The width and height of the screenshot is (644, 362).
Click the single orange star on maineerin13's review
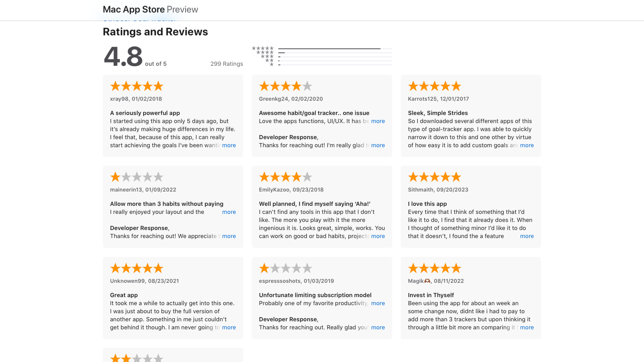(x=115, y=177)
